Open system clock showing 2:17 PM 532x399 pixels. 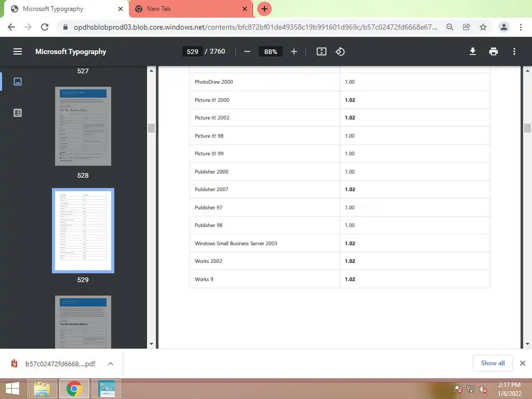(x=509, y=389)
